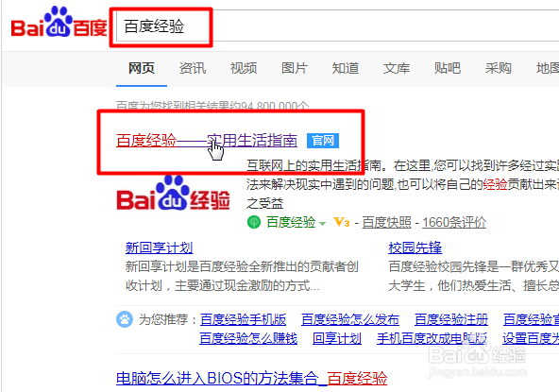Expand the dropdown arrow beside 百度经验

322,224
